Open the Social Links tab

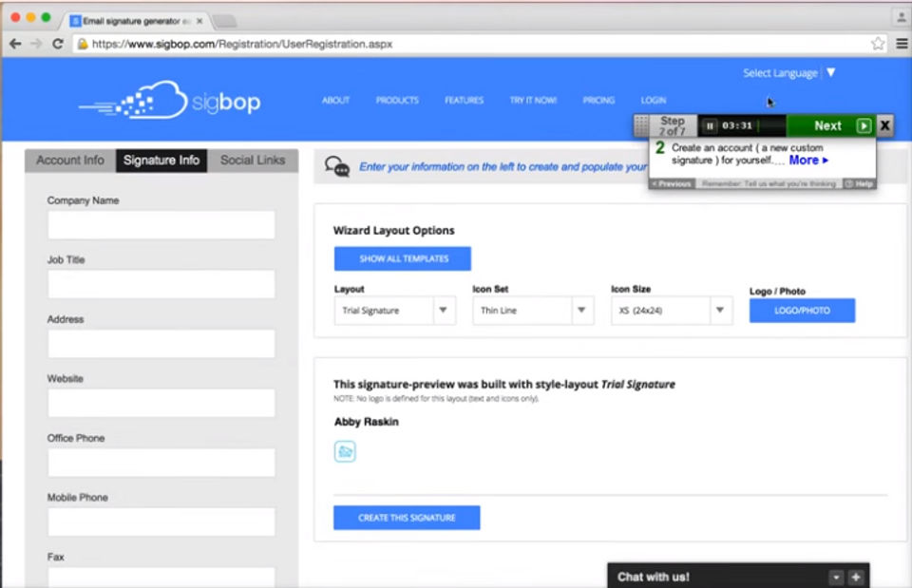pyautogui.click(x=253, y=161)
